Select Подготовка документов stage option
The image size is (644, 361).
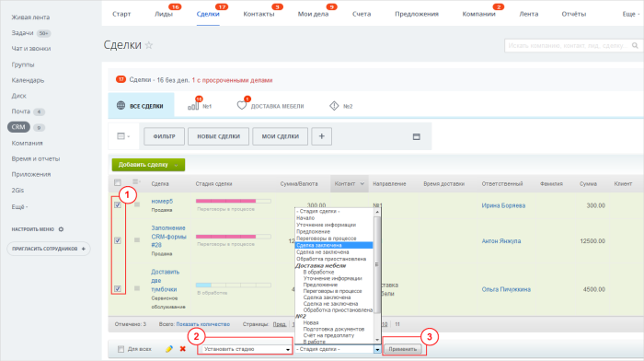[x=333, y=329]
